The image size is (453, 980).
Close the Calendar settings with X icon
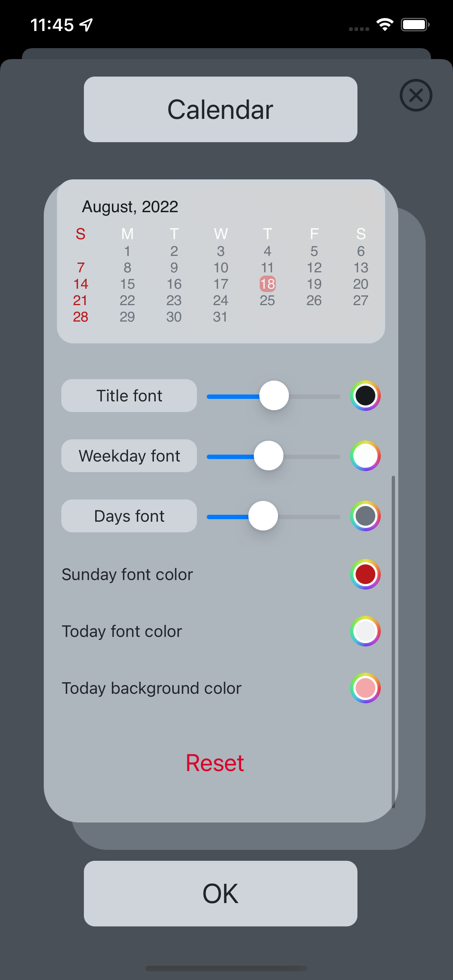[x=416, y=95]
